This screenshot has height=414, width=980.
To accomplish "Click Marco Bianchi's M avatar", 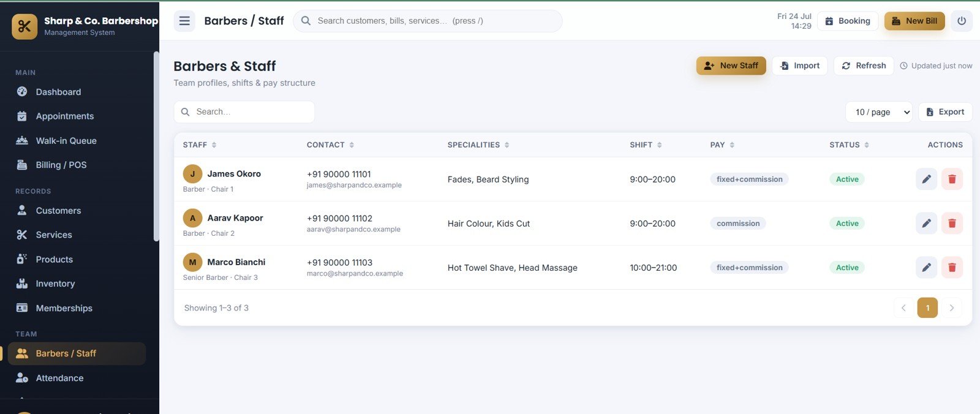I will 192,262.
